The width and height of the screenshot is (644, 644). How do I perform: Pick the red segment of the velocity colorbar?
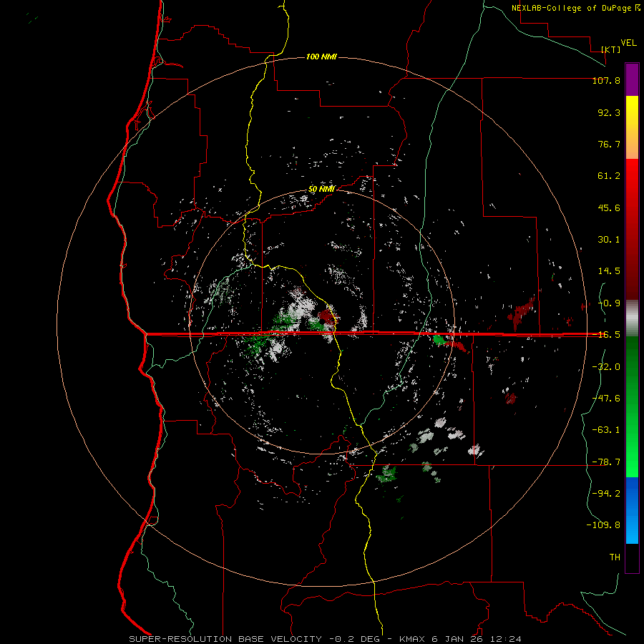pyautogui.click(x=632, y=229)
